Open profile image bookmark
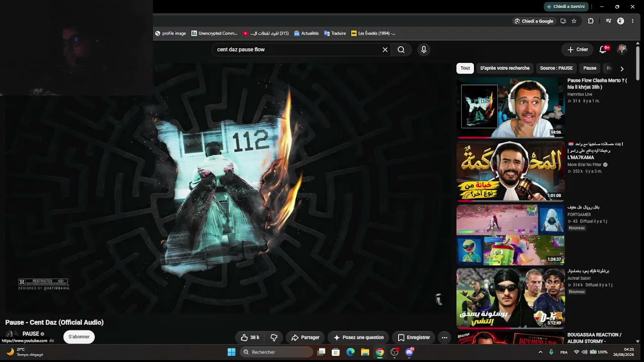This screenshot has height=362, width=644. tap(171, 33)
